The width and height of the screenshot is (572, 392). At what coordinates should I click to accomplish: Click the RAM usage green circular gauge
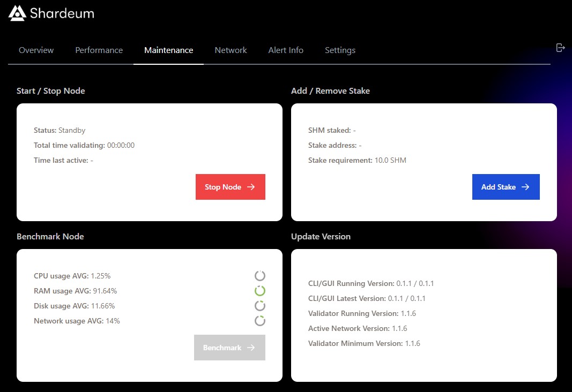[260, 291]
